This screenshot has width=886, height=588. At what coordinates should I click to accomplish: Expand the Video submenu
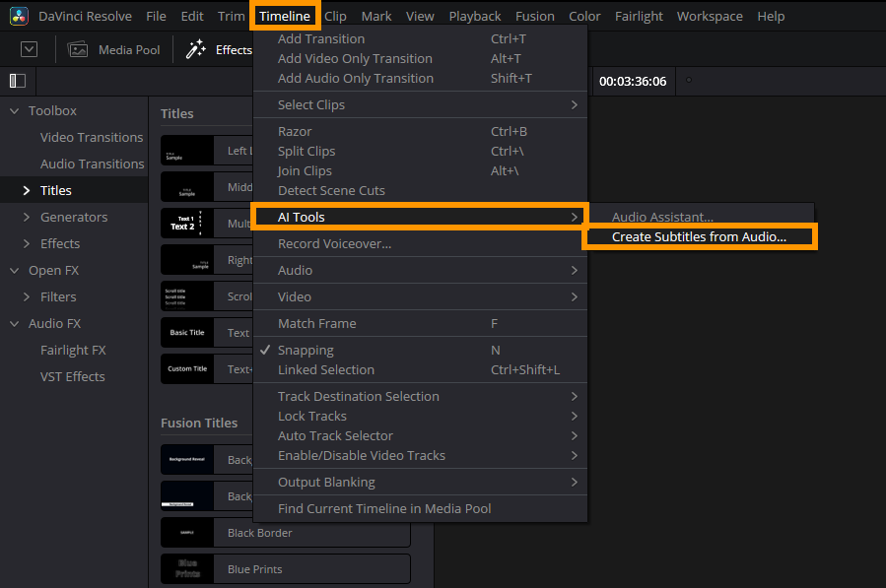421,297
